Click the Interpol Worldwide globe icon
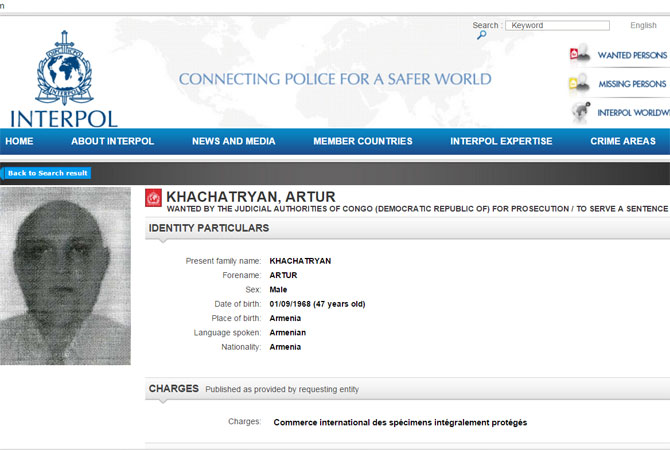Screen dimensions: 670x450 pyautogui.click(x=581, y=112)
